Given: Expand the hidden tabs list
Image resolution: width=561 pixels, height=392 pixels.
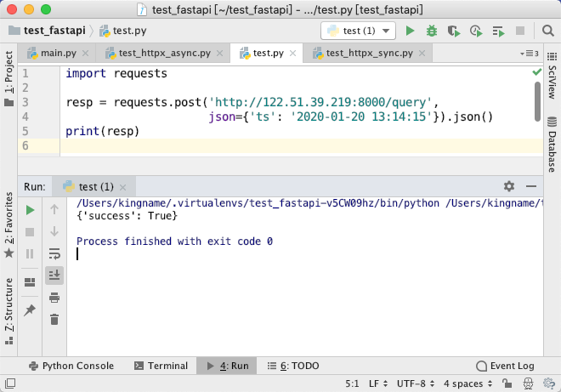Looking at the screenshot, I should click(530, 54).
